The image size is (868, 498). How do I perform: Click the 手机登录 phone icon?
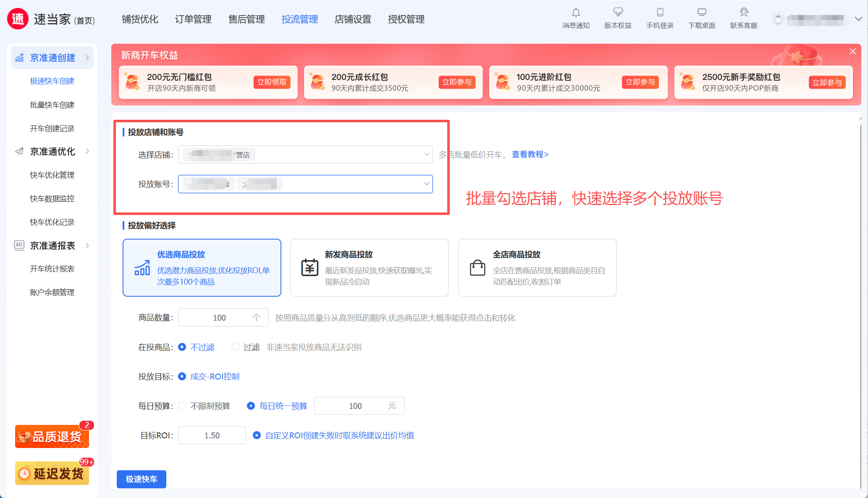click(660, 12)
